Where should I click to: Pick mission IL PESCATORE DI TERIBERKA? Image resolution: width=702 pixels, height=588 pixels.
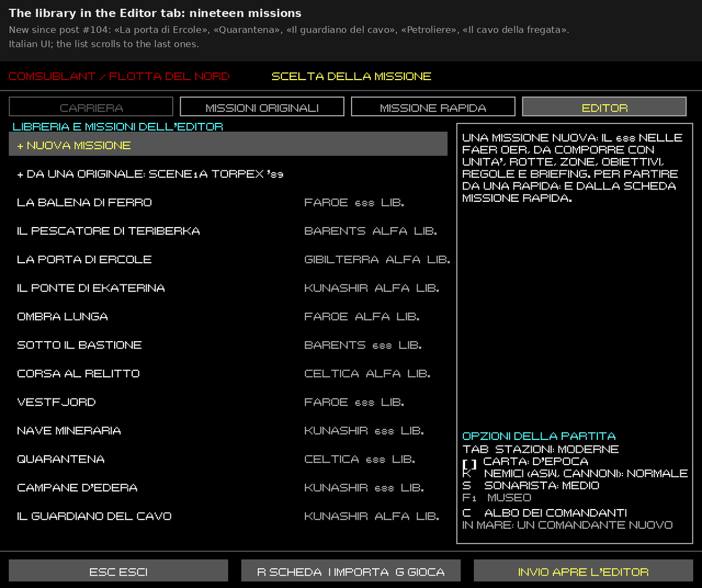[x=228, y=231]
